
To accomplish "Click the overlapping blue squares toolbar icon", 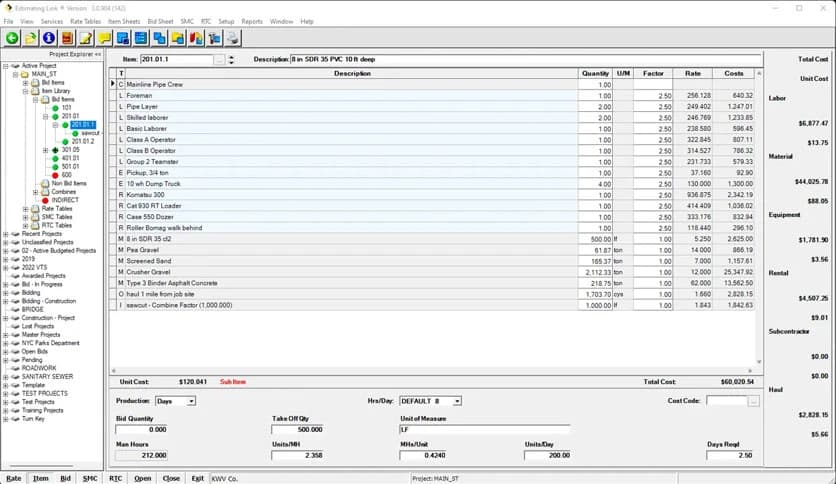I will click(x=159, y=38).
